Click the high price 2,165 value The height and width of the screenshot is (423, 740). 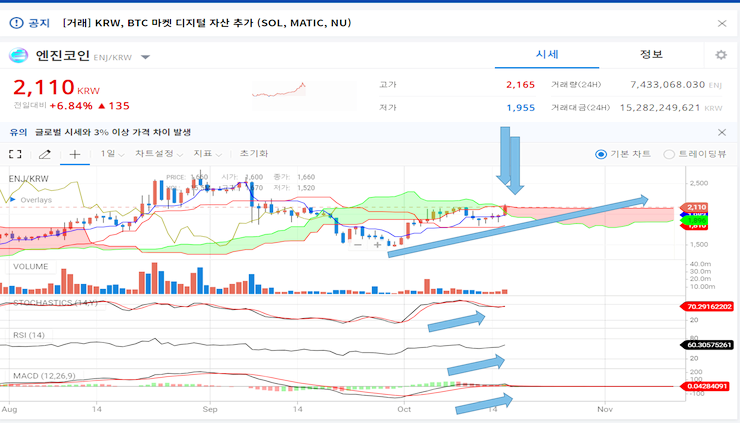pos(521,85)
